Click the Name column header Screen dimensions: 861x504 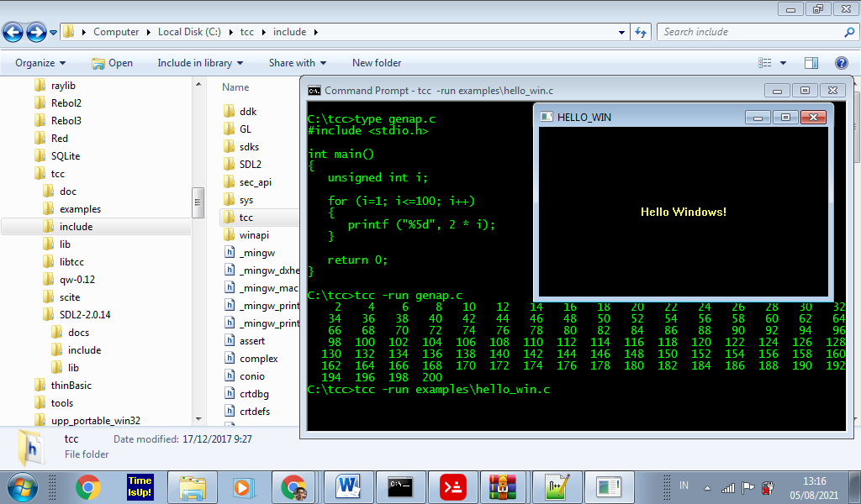(x=235, y=87)
